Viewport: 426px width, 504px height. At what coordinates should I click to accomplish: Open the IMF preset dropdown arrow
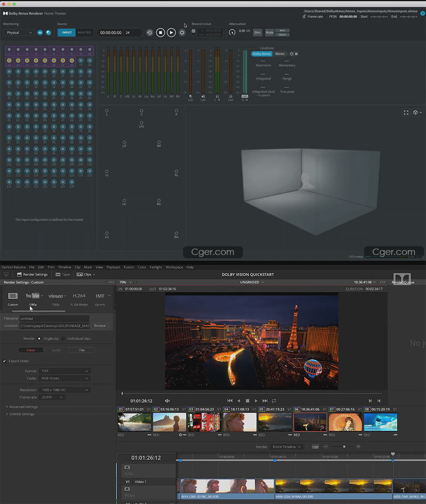click(109, 296)
